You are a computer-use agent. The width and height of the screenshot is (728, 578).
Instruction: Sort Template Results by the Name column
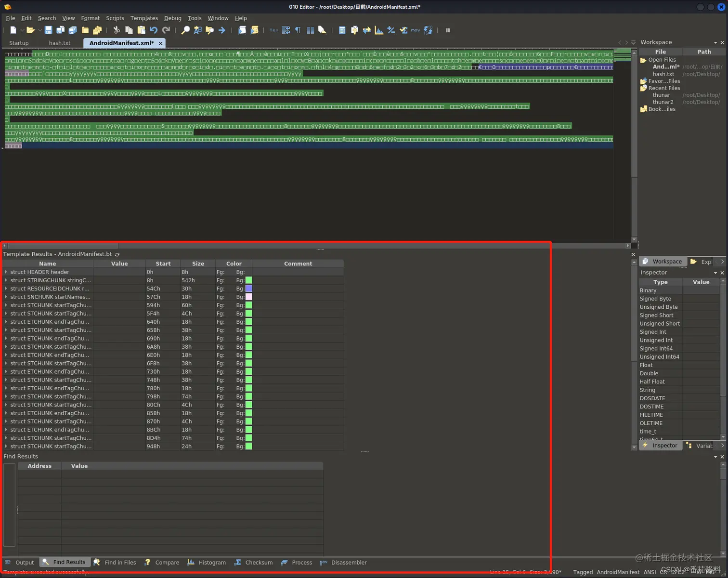pos(48,264)
